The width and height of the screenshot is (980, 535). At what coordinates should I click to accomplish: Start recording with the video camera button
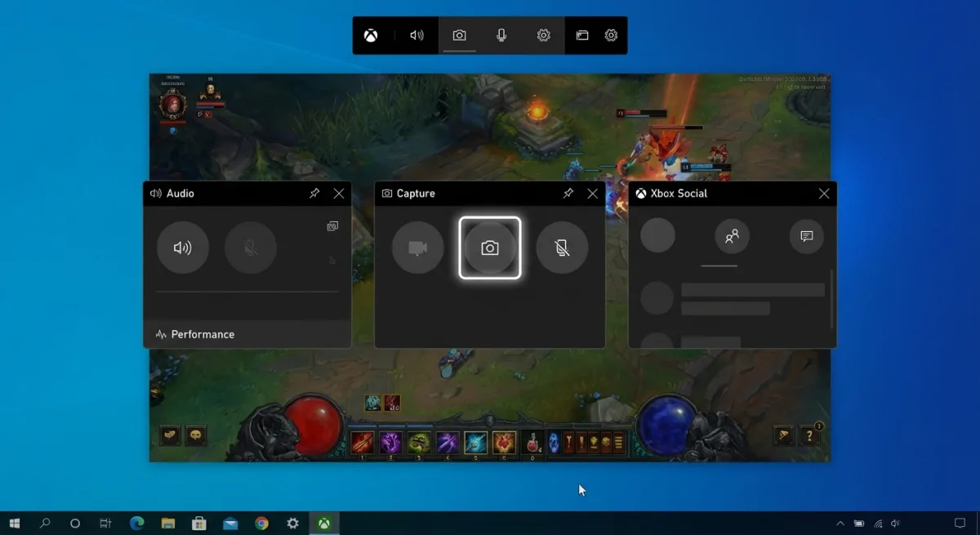pos(418,247)
